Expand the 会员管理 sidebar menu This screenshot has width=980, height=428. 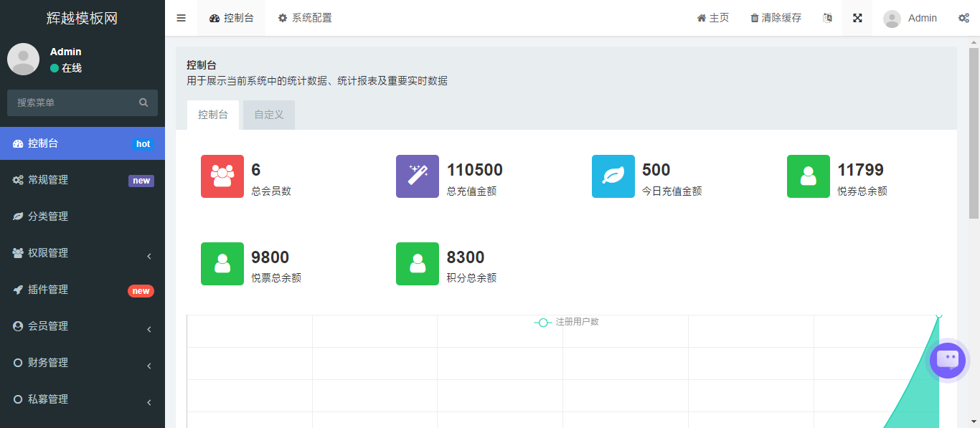click(83, 326)
